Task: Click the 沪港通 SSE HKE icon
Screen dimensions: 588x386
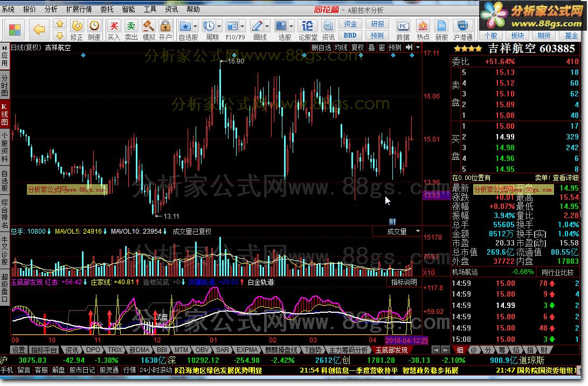Action: [462, 26]
